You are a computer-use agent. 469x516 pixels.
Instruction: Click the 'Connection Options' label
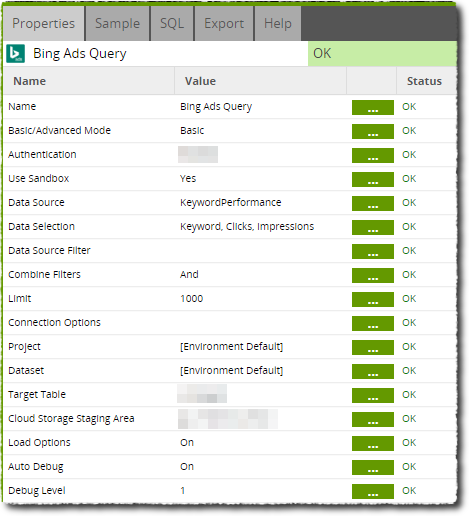tap(54, 322)
